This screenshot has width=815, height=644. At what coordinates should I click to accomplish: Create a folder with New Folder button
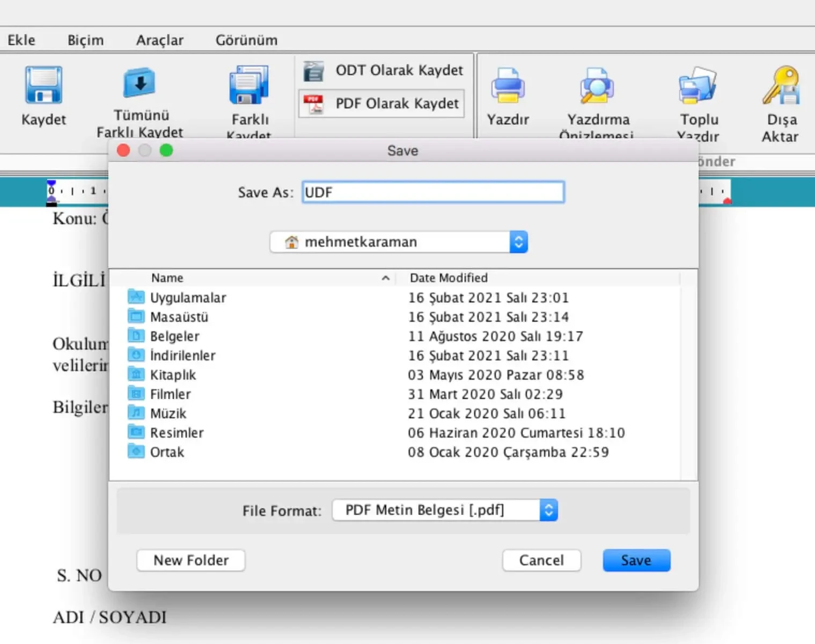point(191,560)
